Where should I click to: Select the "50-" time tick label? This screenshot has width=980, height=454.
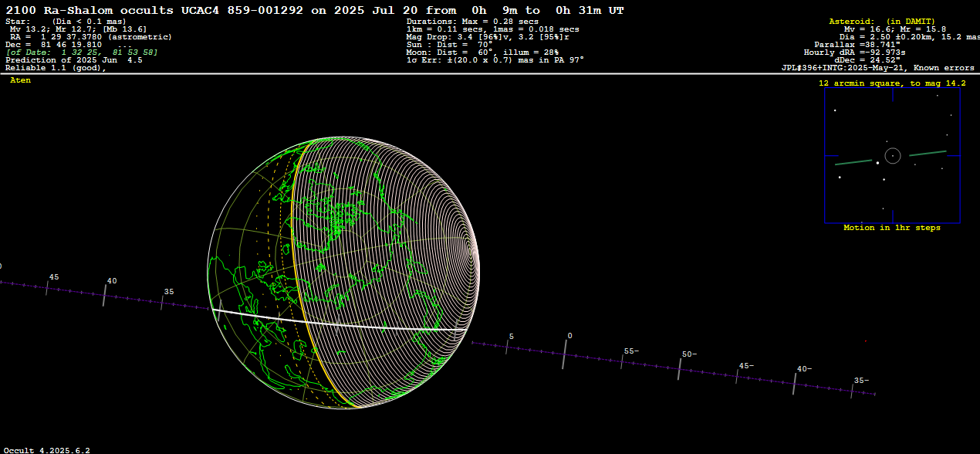[689, 354]
